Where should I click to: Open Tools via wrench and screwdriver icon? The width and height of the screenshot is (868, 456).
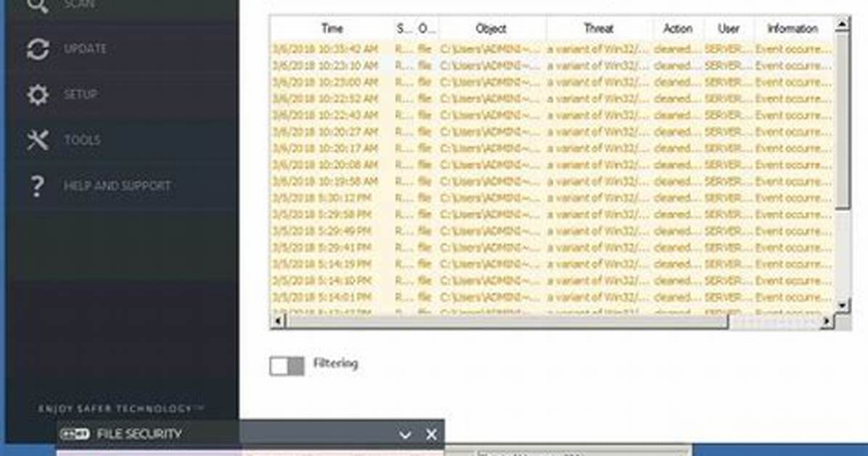click(x=38, y=140)
